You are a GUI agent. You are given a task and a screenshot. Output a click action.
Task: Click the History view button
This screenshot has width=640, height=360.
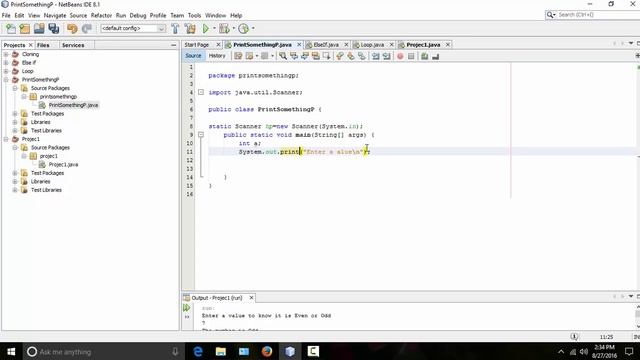point(217,56)
